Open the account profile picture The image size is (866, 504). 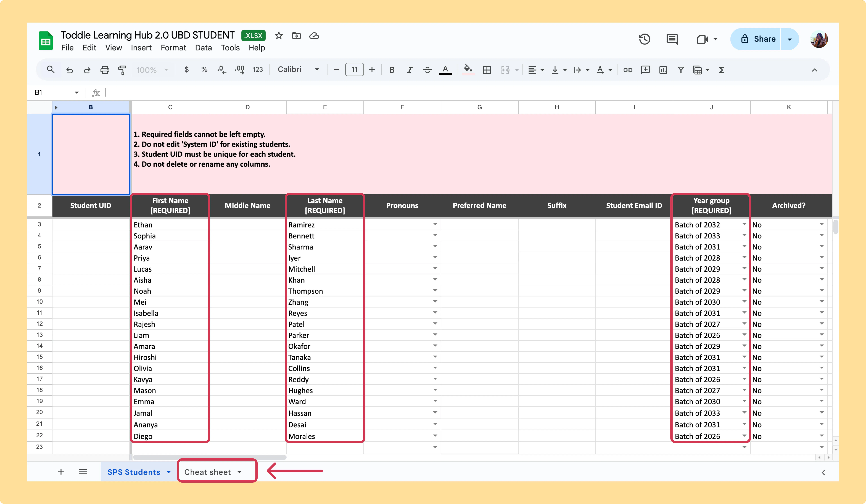pyautogui.click(x=819, y=39)
